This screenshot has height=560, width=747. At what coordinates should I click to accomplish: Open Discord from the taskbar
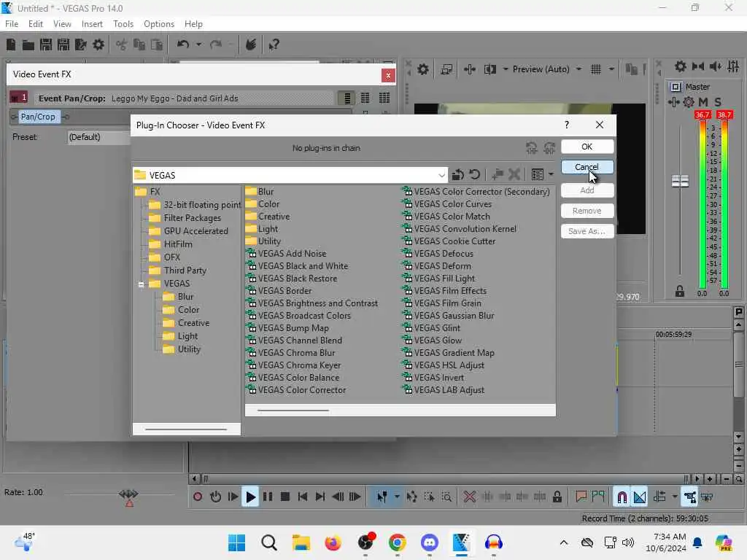click(429, 542)
